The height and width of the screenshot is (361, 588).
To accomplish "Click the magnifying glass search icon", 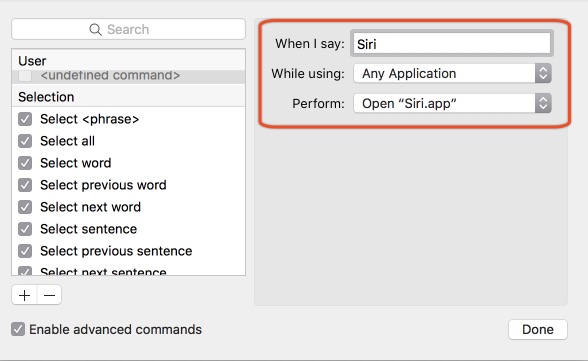I will pyautogui.click(x=95, y=30).
